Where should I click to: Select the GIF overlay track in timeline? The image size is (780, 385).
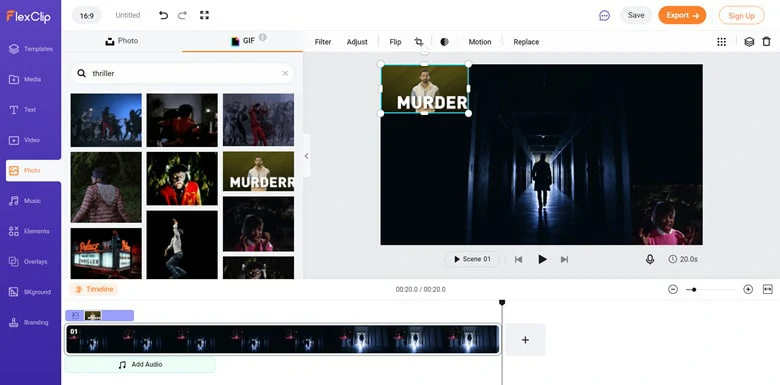[x=99, y=315]
